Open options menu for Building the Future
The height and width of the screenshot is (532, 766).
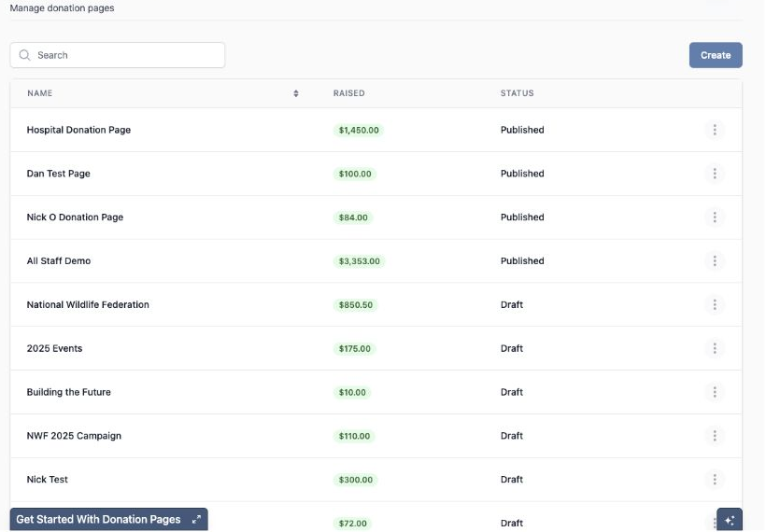click(715, 392)
